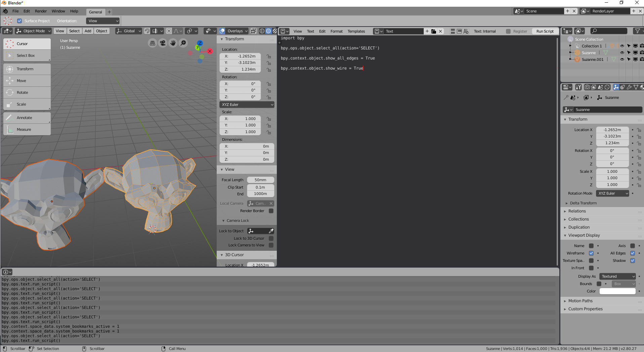Pick the Measure tool
The image size is (644, 352).
[27, 129]
